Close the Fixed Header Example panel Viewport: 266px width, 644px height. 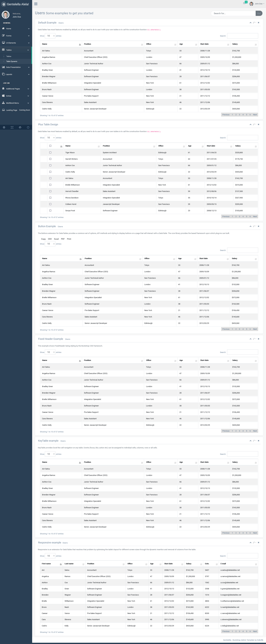click(x=258, y=339)
